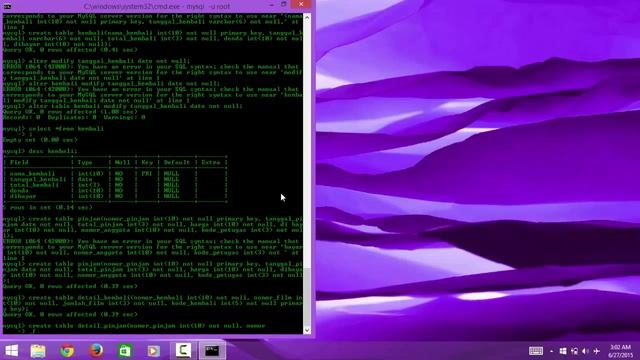Open the touch keyboard from system tray
This screenshot has width=640, height=360.
tap(536, 351)
